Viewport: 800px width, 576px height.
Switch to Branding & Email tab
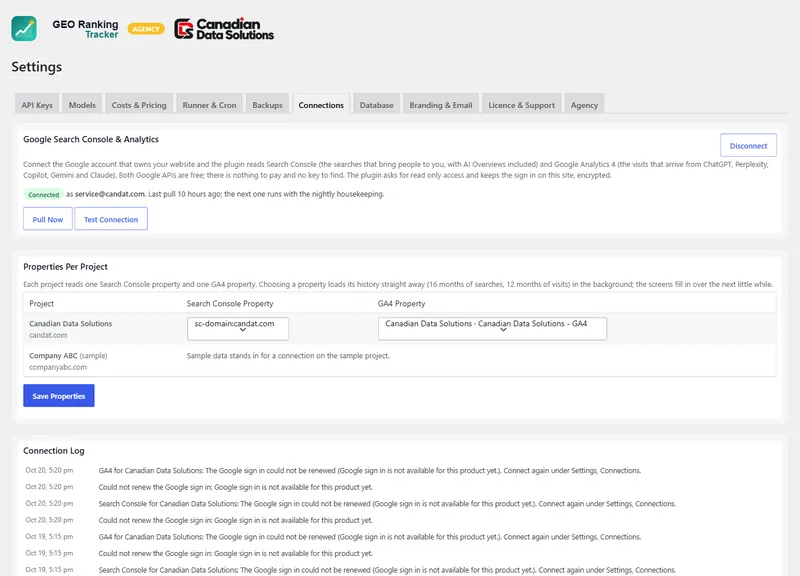(x=441, y=105)
